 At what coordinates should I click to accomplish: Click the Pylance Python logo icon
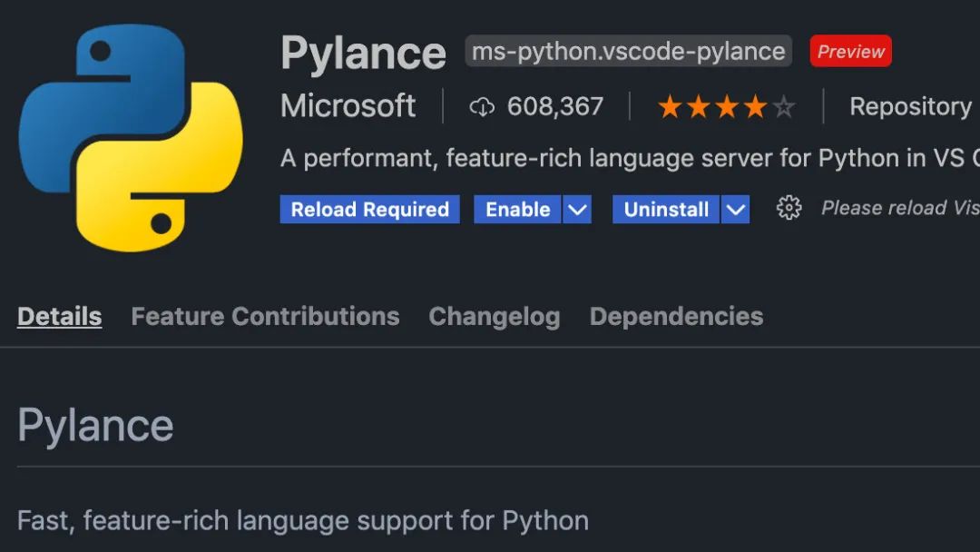tap(131, 137)
